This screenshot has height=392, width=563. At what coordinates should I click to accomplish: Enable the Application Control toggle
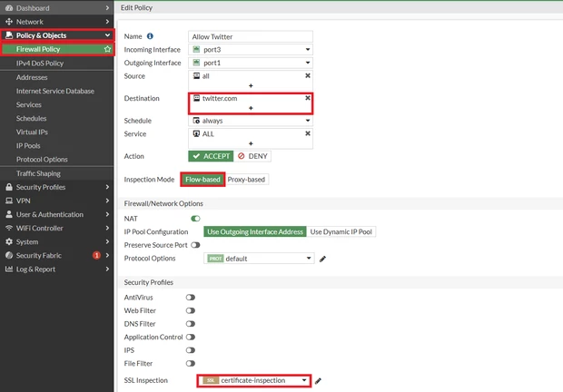point(191,338)
